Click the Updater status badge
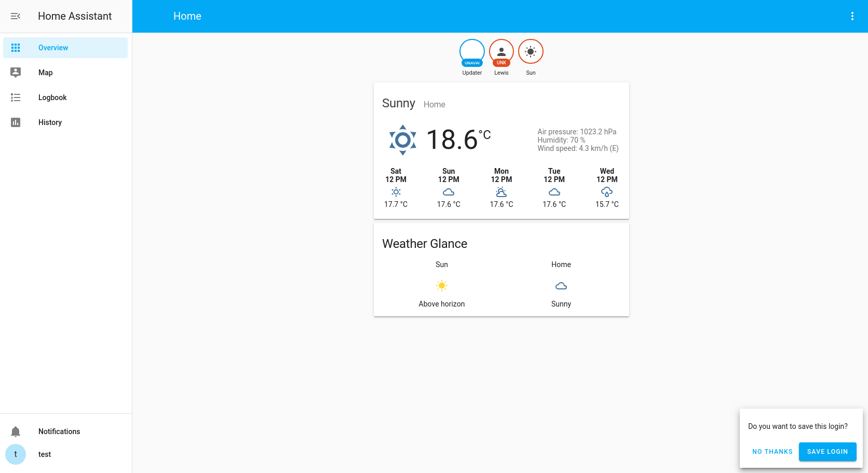Viewport: 868px width, 473px height. point(471,51)
